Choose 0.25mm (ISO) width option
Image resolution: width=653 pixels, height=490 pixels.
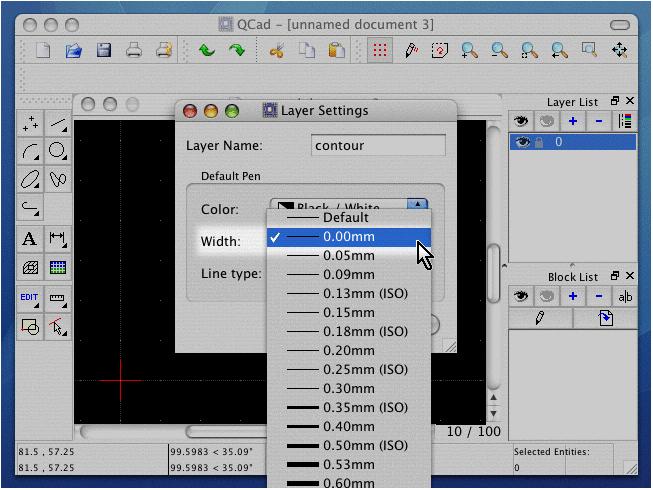click(x=349, y=369)
